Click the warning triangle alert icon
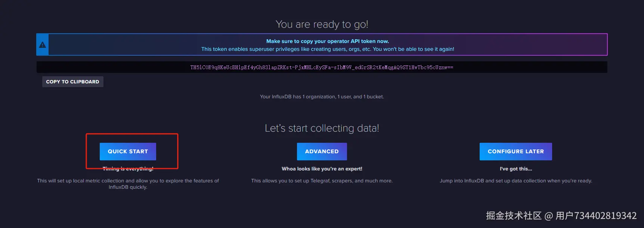The width and height of the screenshot is (644, 228). [43, 45]
